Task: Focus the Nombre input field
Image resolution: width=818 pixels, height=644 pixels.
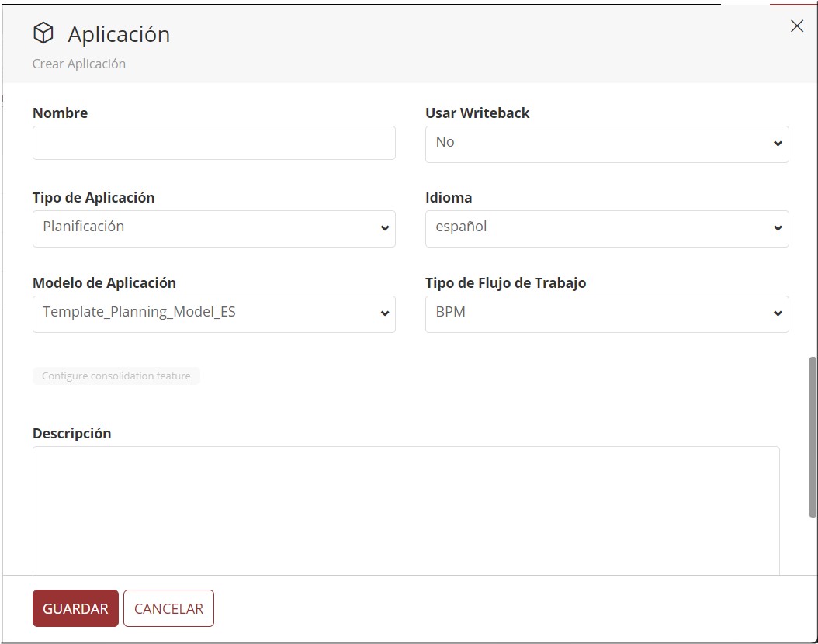Action: [x=214, y=143]
